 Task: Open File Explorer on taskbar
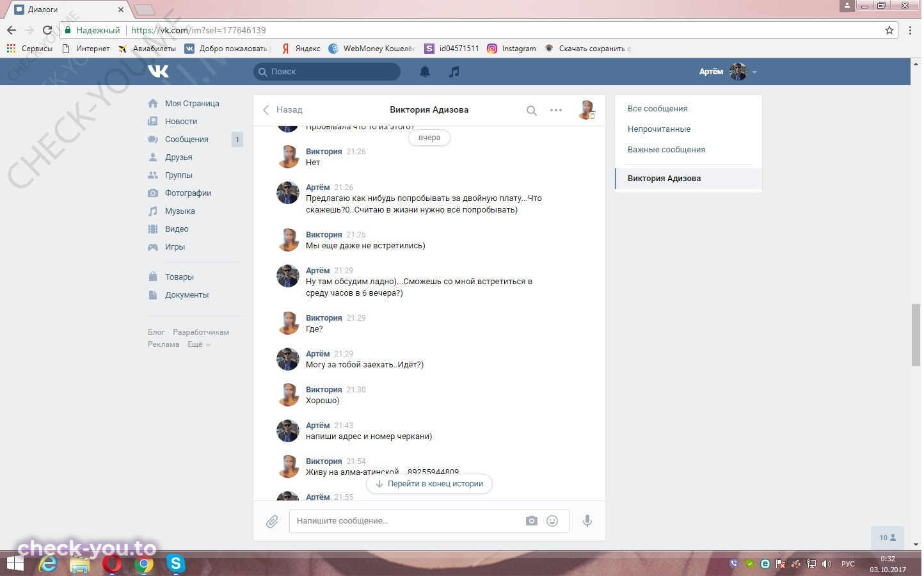click(80, 564)
